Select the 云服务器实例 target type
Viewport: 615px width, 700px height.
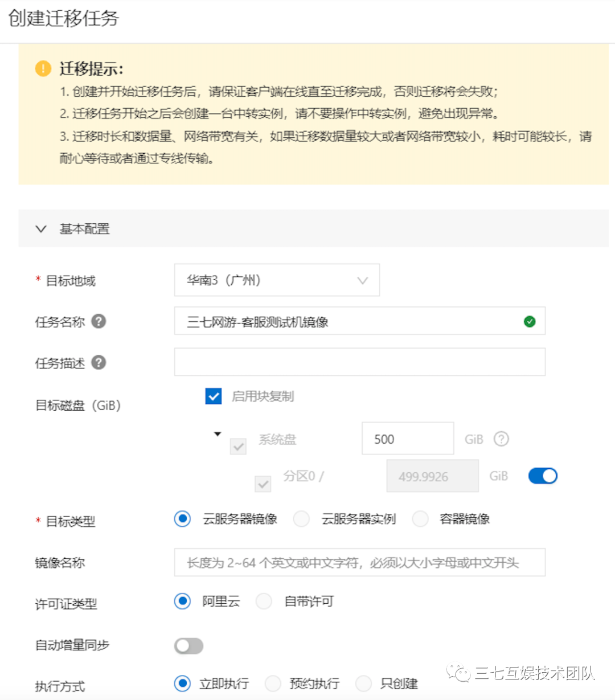(301, 519)
